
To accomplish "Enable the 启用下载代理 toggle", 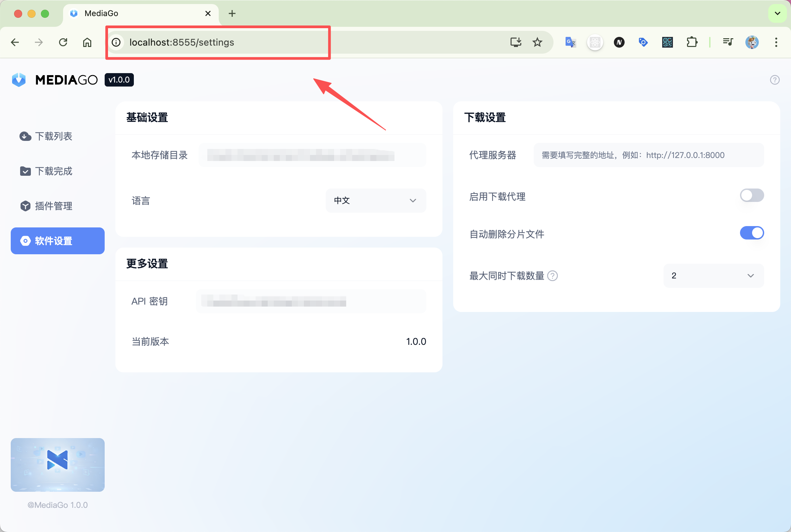I will click(x=752, y=196).
